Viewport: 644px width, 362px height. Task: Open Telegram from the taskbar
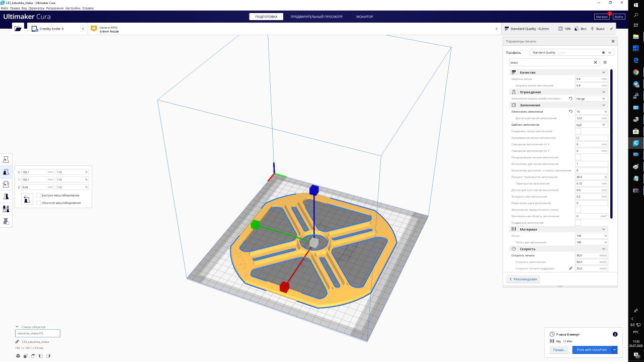point(636,84)
